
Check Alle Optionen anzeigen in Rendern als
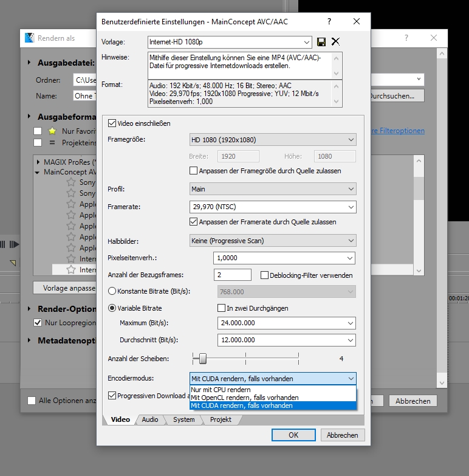[32, 401]
